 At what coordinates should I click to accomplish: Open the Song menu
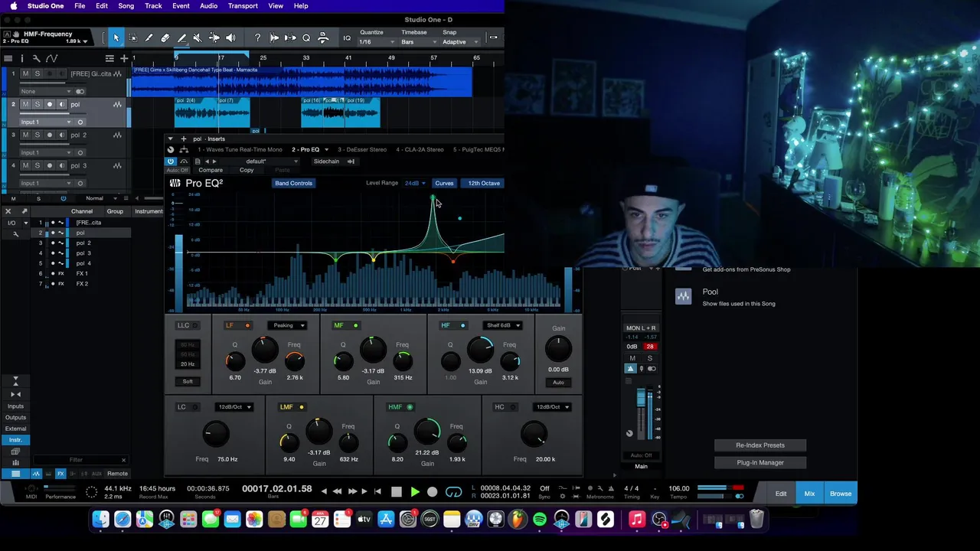click(126, 6)
